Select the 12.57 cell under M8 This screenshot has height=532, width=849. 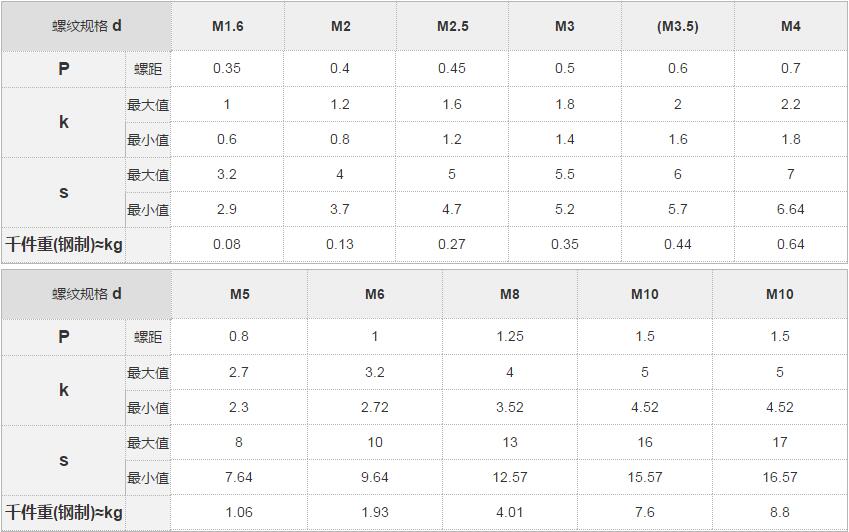click(510, 477)
